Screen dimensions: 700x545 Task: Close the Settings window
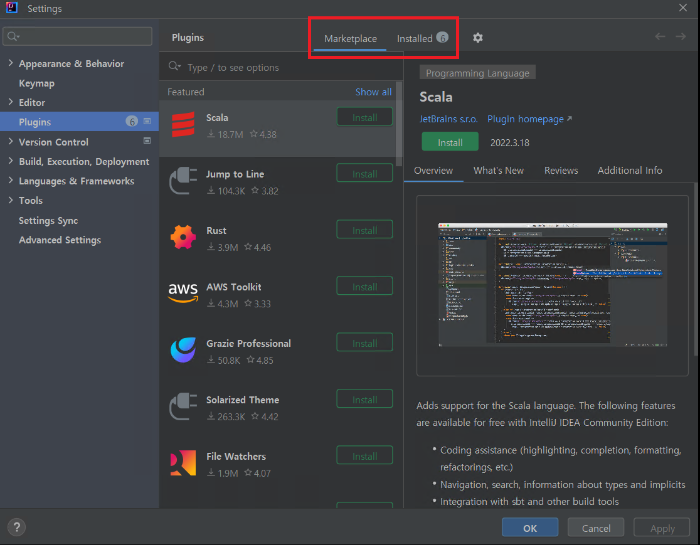point(683,8)
